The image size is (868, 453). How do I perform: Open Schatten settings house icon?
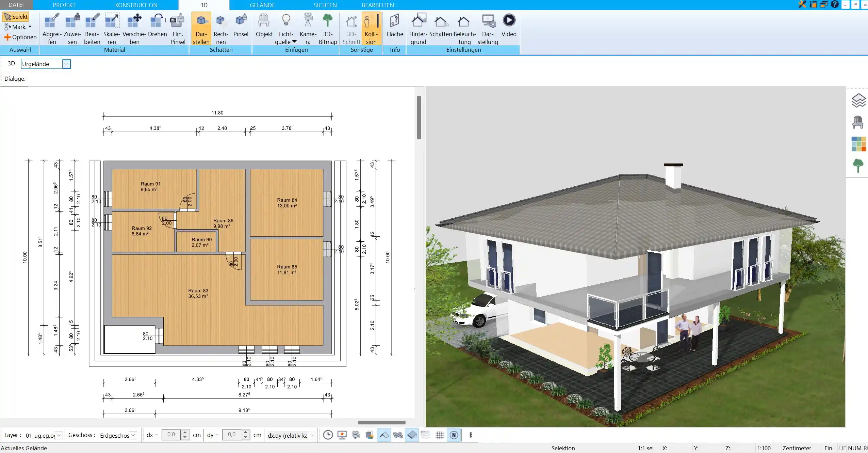coord(441,22)
